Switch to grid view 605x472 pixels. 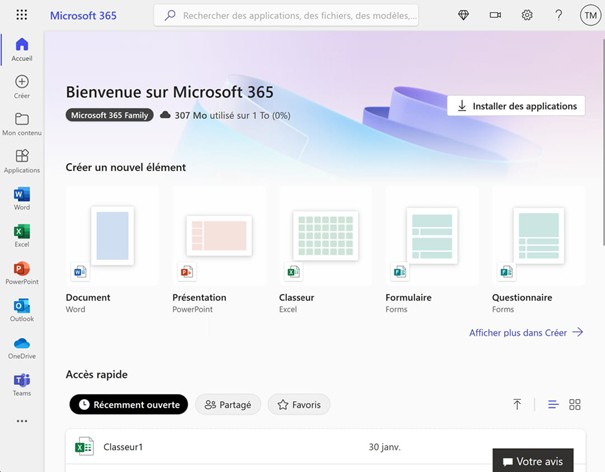(575, 404)
